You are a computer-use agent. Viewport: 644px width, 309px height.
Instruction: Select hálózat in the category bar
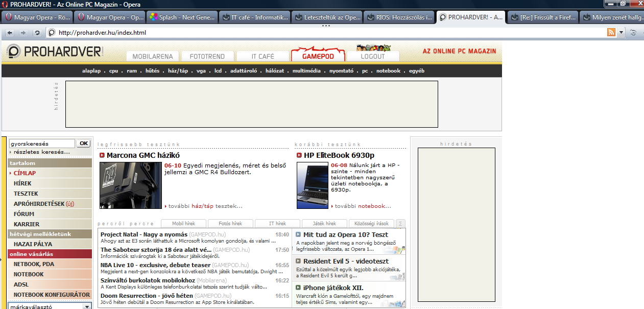275,71
